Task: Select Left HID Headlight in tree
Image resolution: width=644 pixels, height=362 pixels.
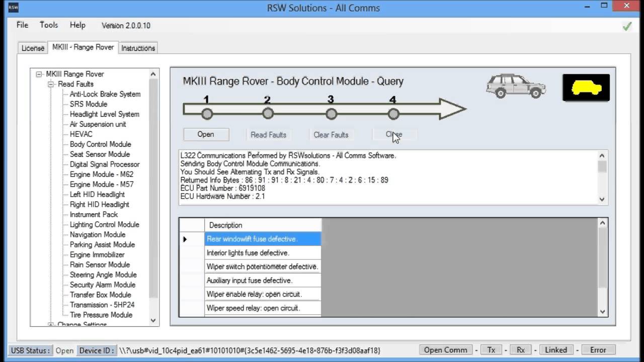Action: [97, 195]
